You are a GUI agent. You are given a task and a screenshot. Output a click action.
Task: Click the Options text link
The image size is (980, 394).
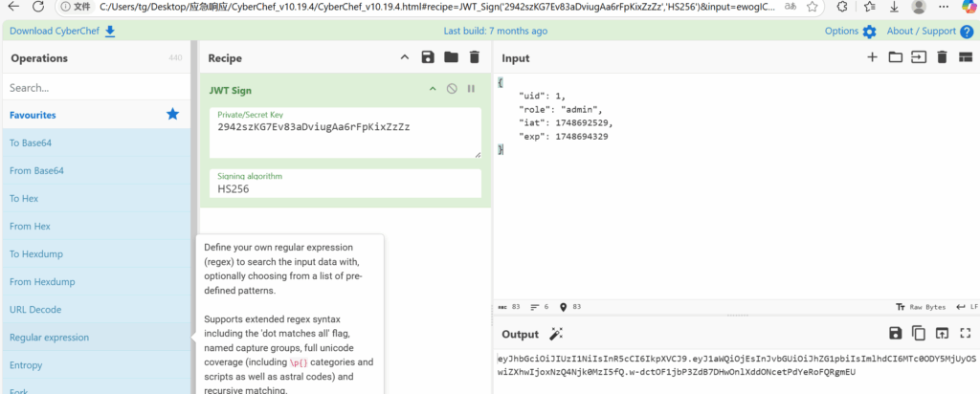(x=841, y=32)
